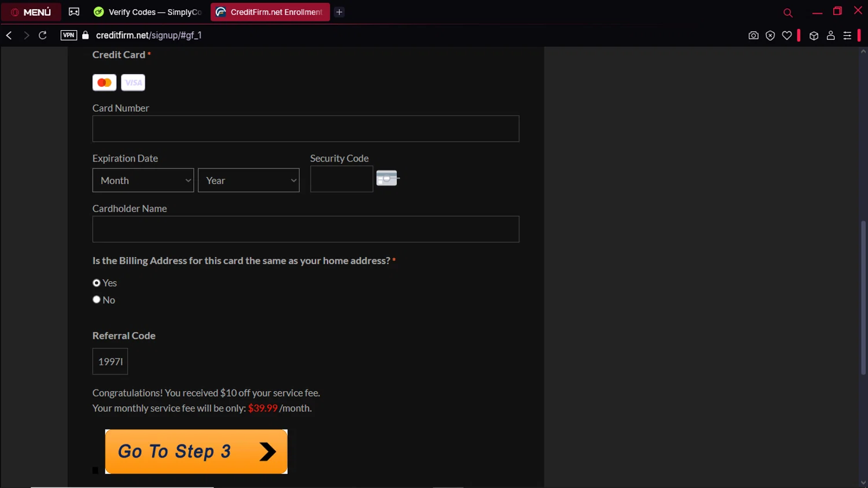The image size is (868, 488).
Task: Click the Visa card logo
Action: click(133, 83)
